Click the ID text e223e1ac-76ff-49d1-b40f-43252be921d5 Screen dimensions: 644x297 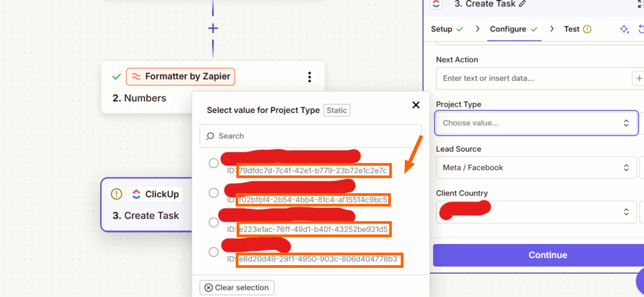click(x=313, y=230)
